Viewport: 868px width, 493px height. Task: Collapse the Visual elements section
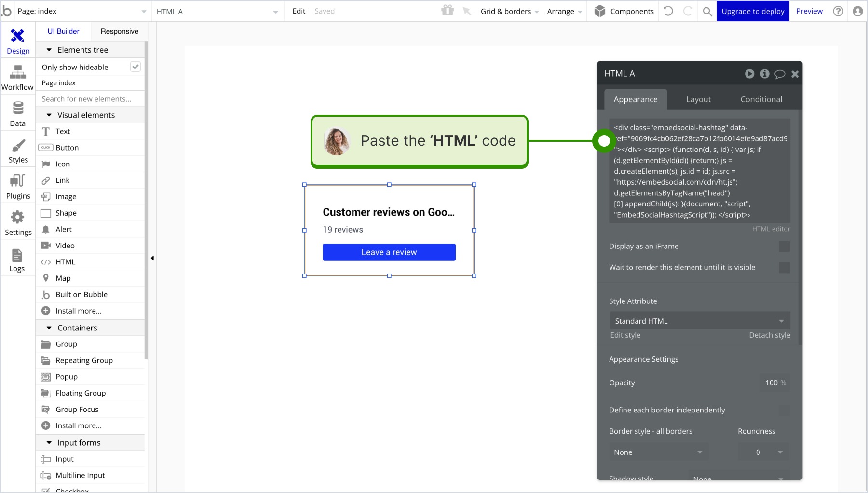49,115
